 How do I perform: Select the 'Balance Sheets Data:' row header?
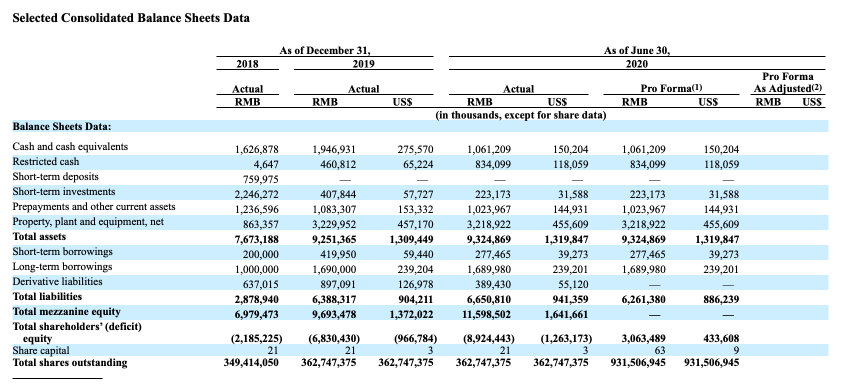(x=62, y=127)
